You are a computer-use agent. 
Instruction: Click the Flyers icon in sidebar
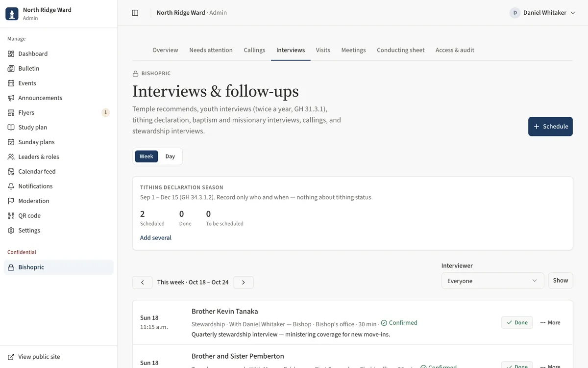coord(11,112)
